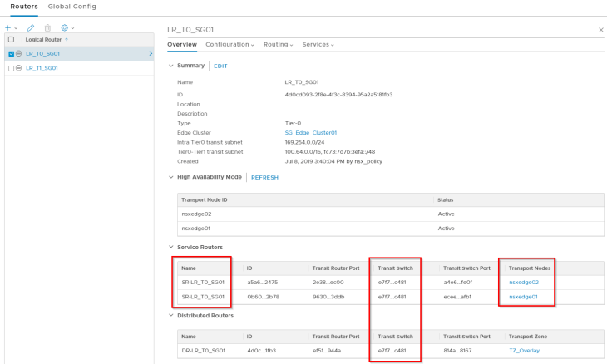Toggle the select-all routers header checkbox
Screen dimensions: 607x364
(11, 39)
